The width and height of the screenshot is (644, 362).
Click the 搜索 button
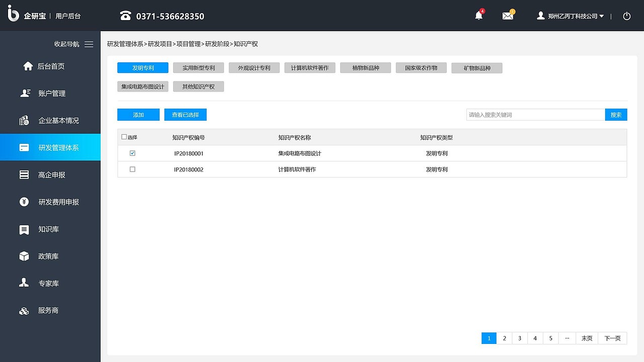[x=616, y=115]
